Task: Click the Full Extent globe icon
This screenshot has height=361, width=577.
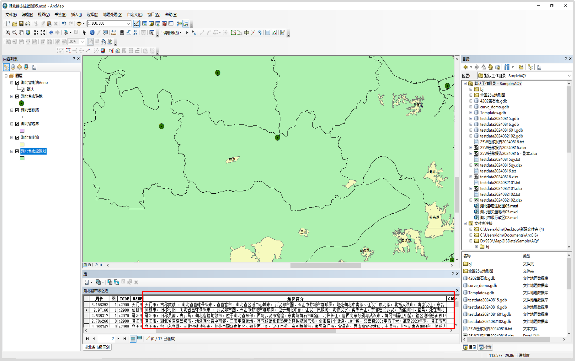Action: [28, 33]
